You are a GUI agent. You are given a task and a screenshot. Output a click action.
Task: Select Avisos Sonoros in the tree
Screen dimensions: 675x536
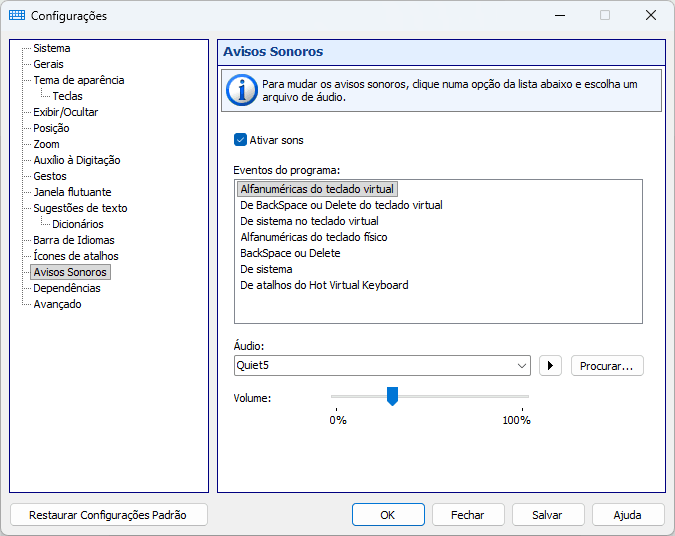70,272
